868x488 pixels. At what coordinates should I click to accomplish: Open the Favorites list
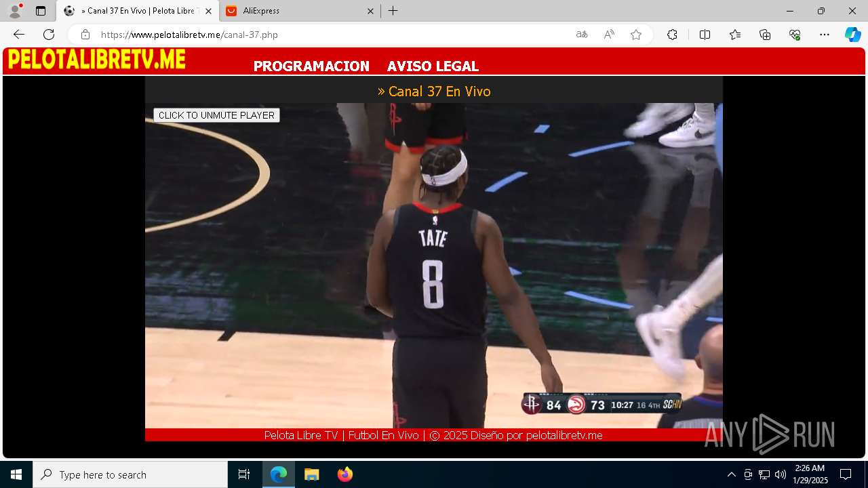(735, 35)
